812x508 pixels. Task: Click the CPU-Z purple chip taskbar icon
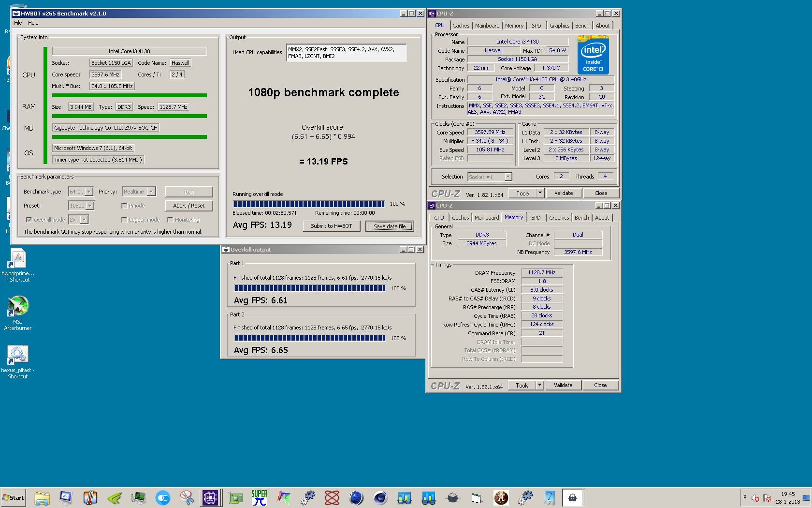(211, 497)
